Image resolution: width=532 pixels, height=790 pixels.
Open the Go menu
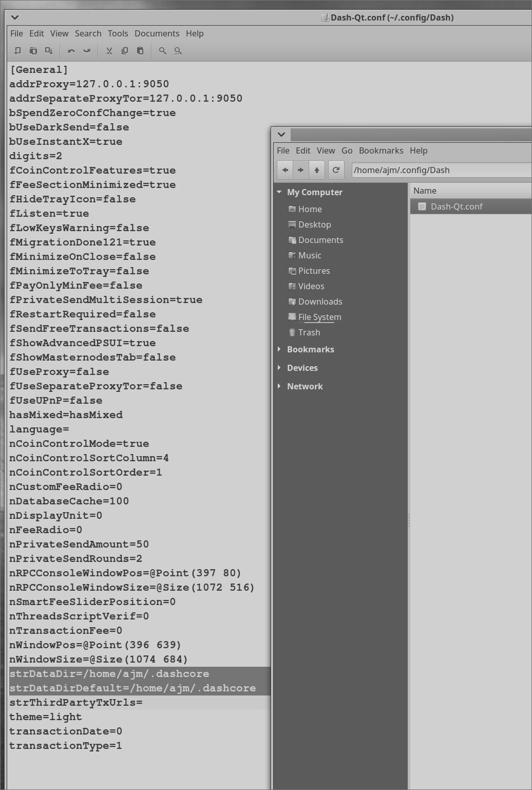(347, 151)
